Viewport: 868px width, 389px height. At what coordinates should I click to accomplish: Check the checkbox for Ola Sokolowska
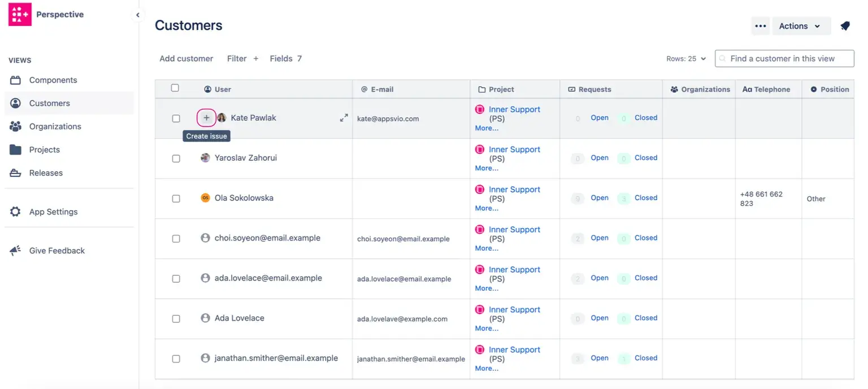click(176, 198)
